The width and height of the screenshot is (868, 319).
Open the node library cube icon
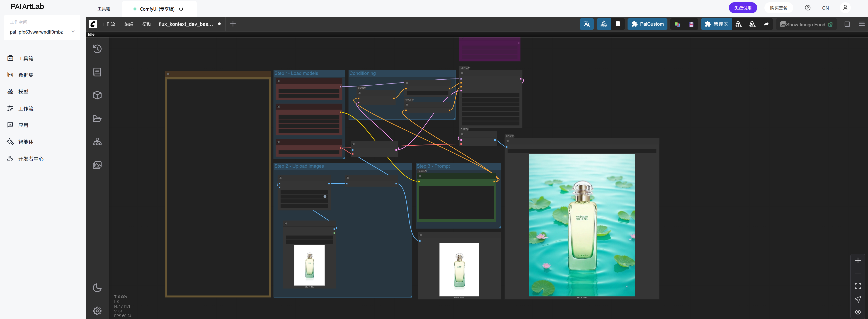tap(97, 95)
